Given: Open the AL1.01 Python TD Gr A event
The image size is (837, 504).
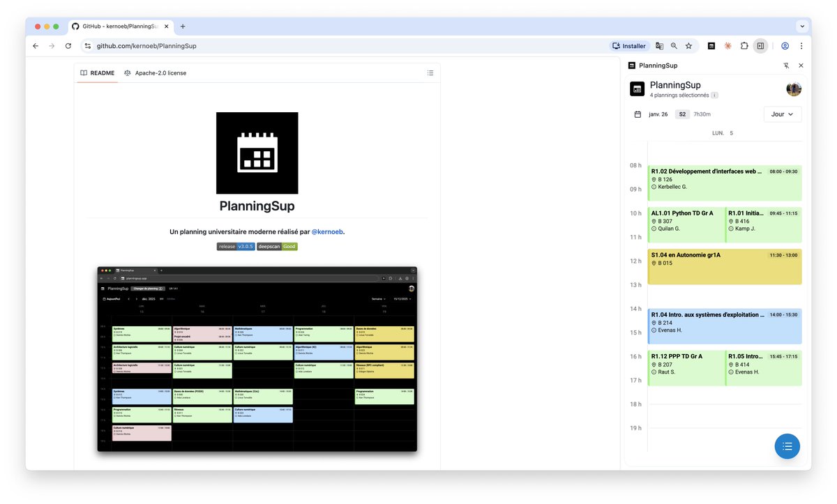Looking at the screenshot, I should (x=686, y=224).
